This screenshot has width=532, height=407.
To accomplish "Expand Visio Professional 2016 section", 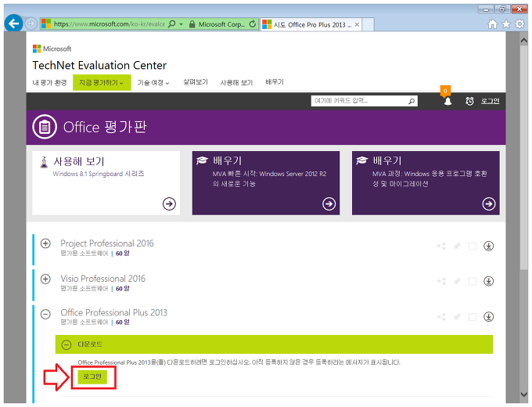I will [45, 279].
